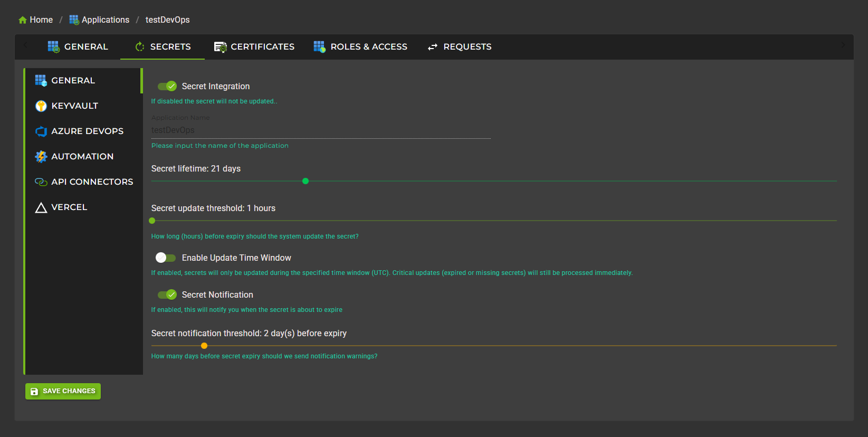Image resolution: width=868 pixels, height=437 pixels.
Task: Click the Secret lifetime slider handle
Action: click(x=306, y=181)
